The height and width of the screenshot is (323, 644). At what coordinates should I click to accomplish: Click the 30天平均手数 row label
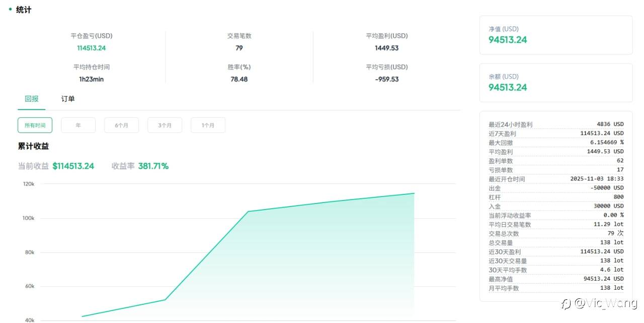507,270
